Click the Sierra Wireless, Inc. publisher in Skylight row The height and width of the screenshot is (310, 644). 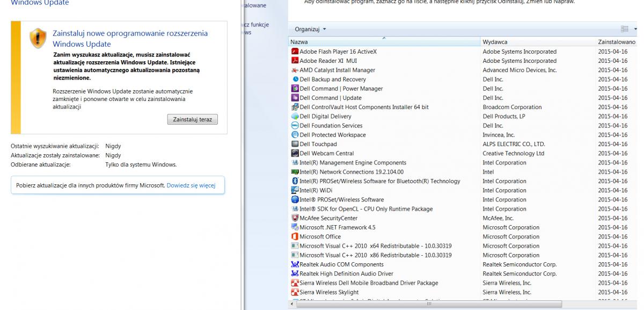pos(507,292)
